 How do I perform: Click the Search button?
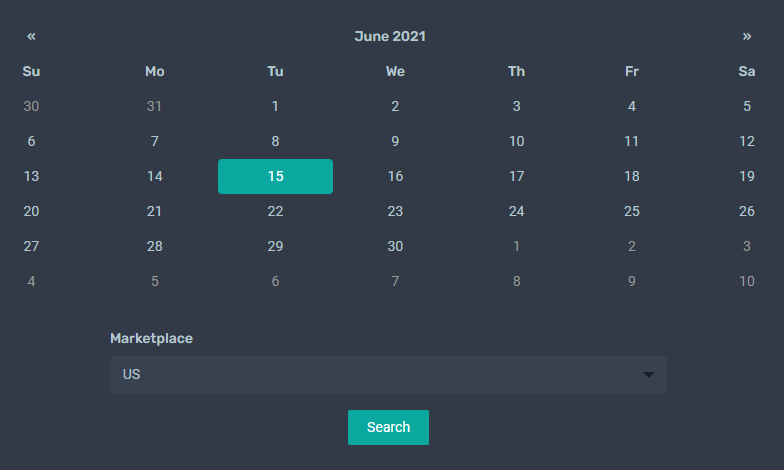pos(388,428)
